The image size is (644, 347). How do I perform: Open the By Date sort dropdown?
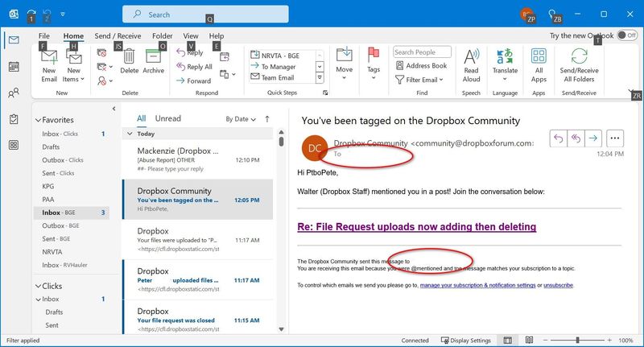pyautogui.click(x=241, y=119)
